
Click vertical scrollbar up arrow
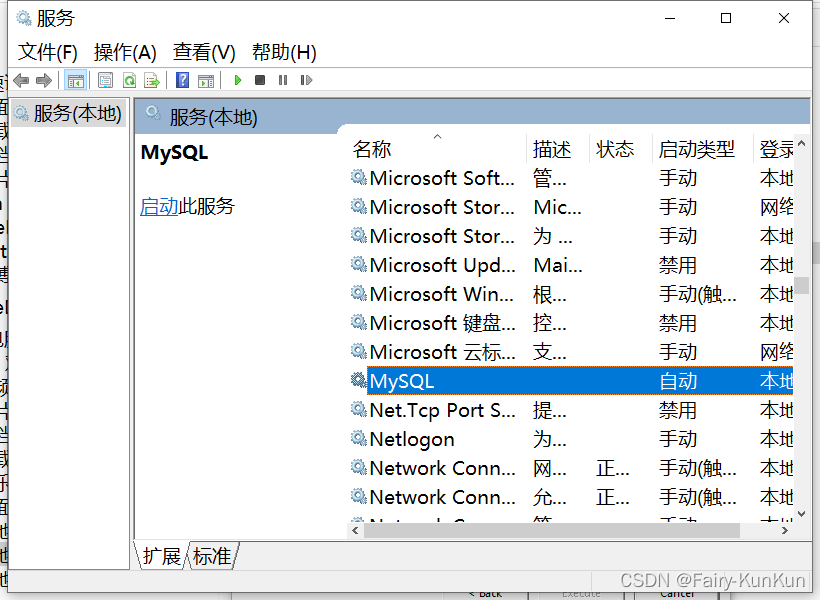tap(801, 143)
